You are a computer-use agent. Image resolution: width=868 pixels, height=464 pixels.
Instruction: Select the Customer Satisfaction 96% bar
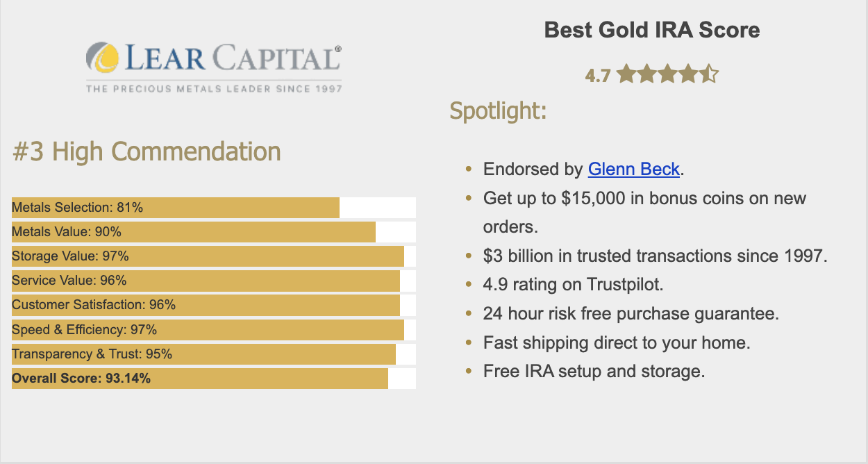click(214, 305)
